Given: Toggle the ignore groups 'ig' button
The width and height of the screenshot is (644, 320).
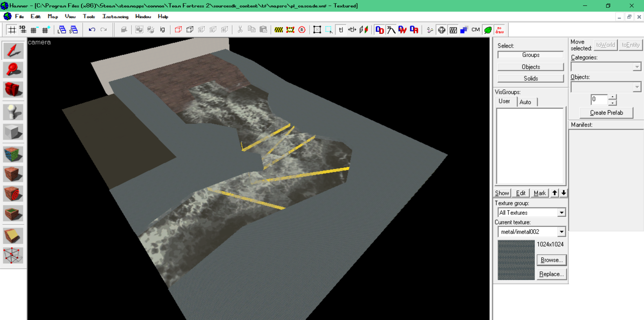Looking at the screenshot, I should pos(162,30).
